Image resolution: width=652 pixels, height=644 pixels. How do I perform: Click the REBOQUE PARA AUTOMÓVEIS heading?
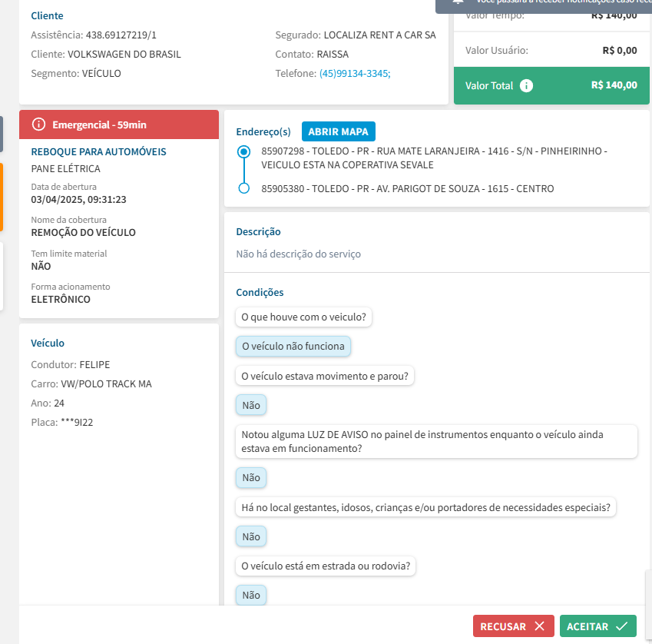click(98, 152)
